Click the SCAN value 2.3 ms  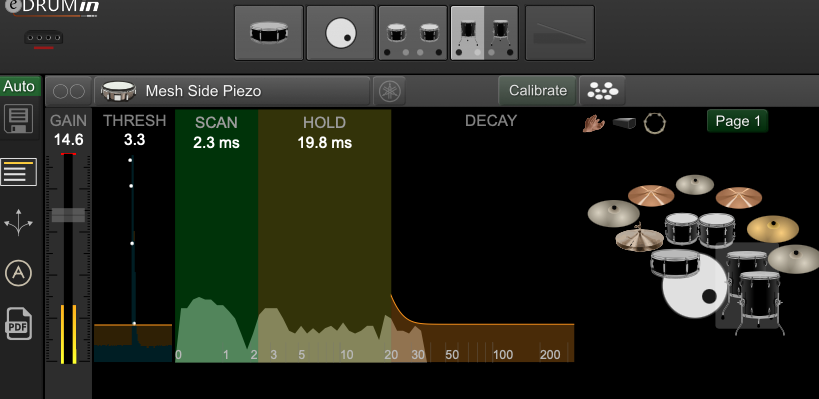(x=216, y=143)
